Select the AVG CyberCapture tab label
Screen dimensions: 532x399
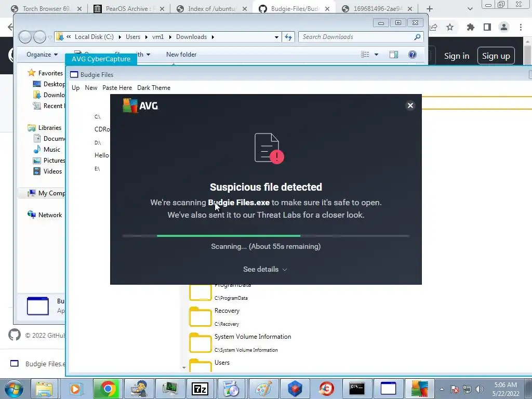click(x=101, y=59)
